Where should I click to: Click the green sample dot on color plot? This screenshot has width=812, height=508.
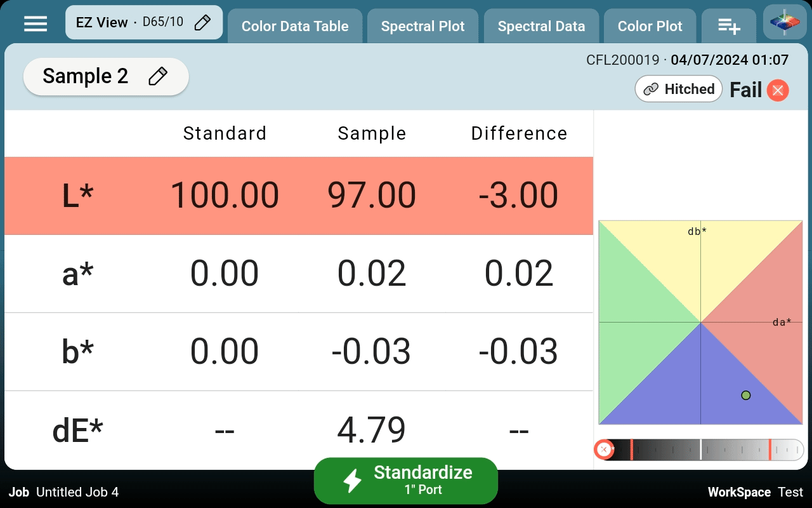click(x=746, y=395)
